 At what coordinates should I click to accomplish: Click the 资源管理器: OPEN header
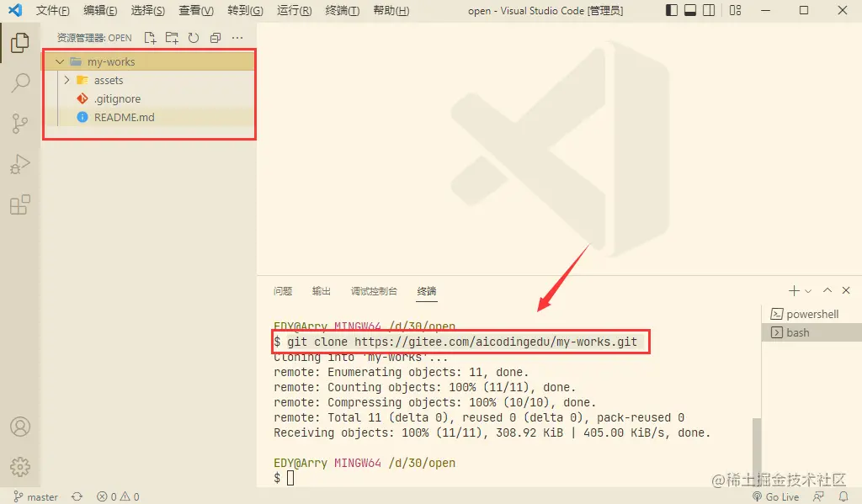(x=94, y=38)
